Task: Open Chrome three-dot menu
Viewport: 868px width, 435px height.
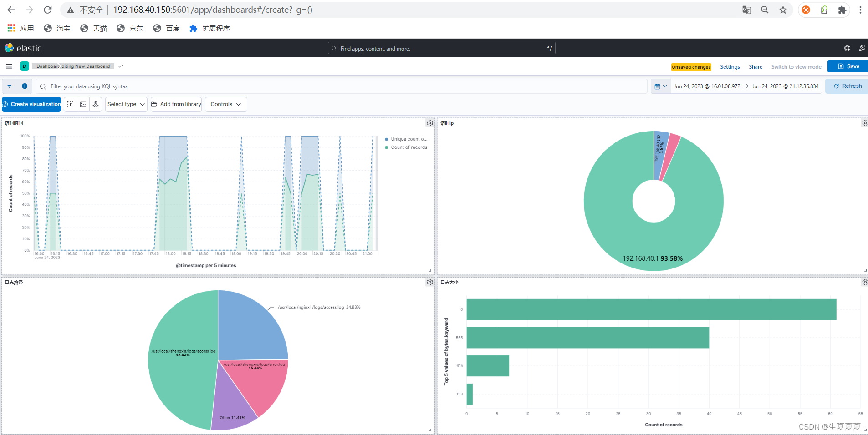Action: pyautogui.click(x=860, y=10)
